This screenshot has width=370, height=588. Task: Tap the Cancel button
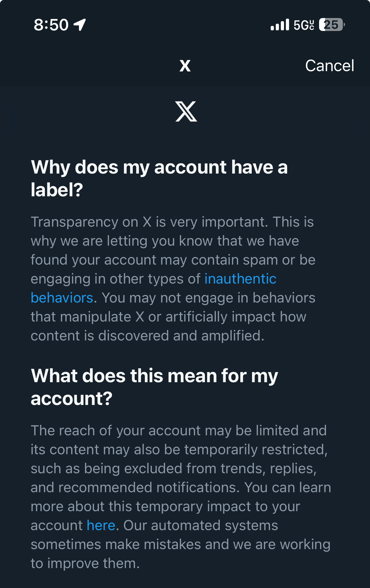(x=330, y=66)
